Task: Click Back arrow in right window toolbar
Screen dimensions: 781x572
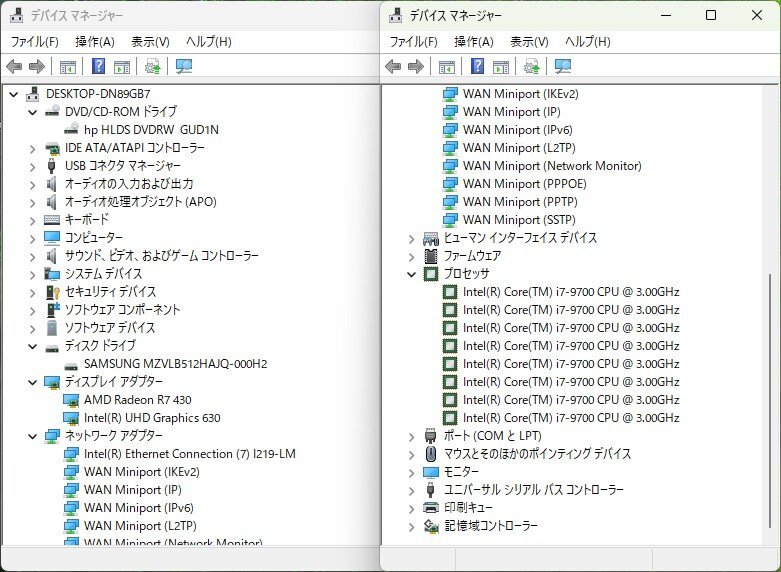Action: click(x=393, y=66)
